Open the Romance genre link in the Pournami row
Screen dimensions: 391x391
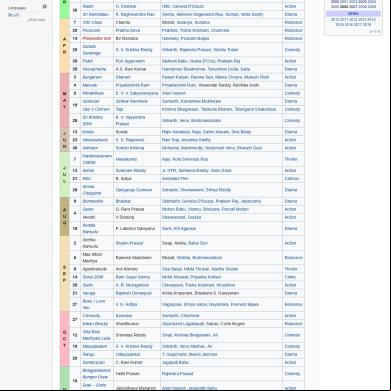(x=293, y=30)
